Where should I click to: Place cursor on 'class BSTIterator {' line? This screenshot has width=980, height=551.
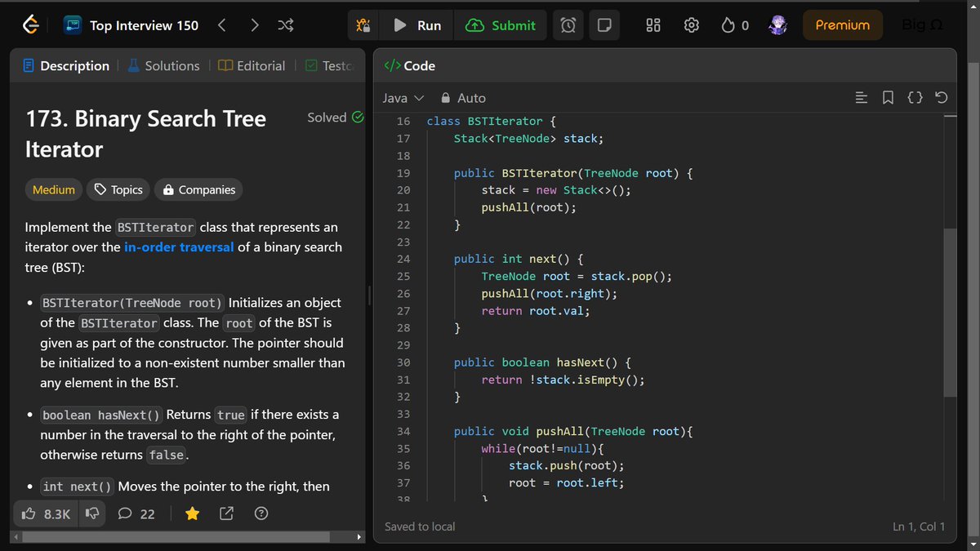click(491, 121)
